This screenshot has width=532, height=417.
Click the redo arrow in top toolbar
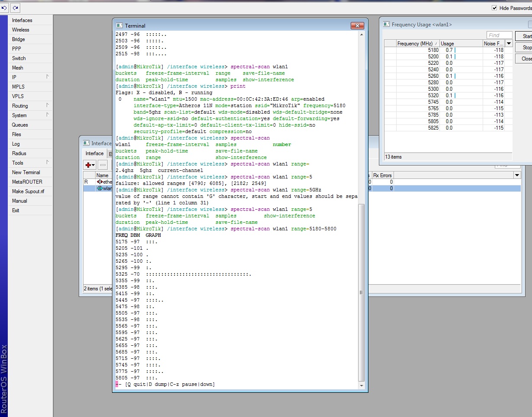coord(15,8)
